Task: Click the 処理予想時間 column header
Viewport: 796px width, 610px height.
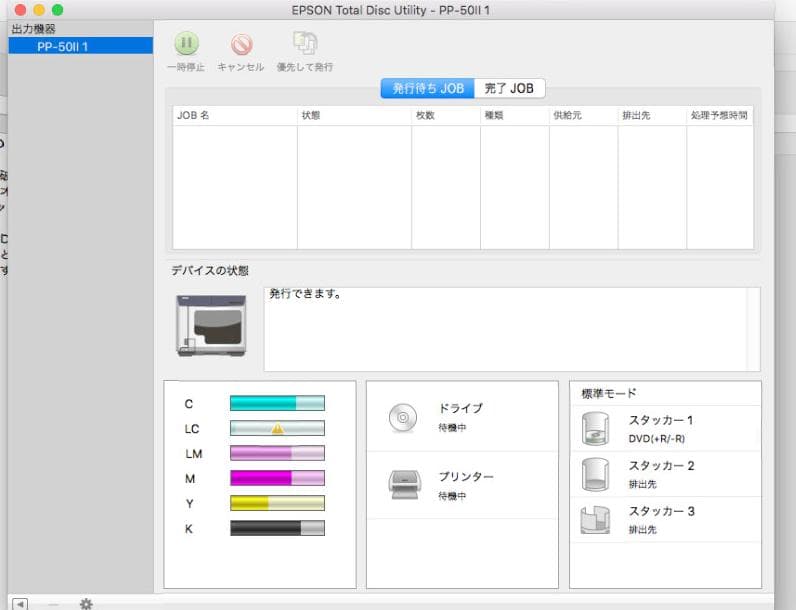Action: (720, 115)
